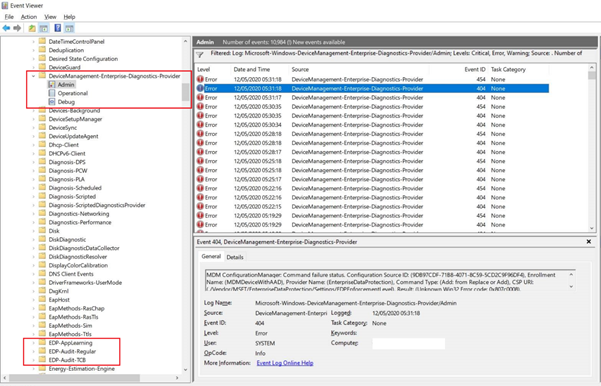Image resolution: width=601 pixels, height=386 pixels.
Task: Select the 05:22:15 error event row
Action: [x=373, y=206]
